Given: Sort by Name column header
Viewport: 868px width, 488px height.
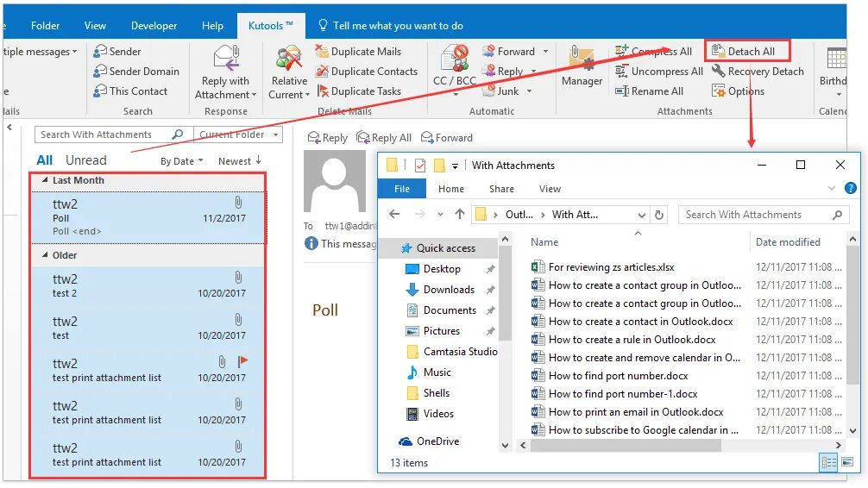Looking at the screenshot, I should (544, 241).
